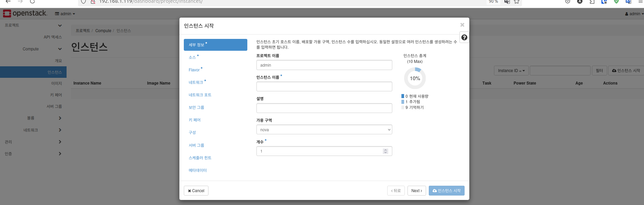This screenshot has height=205, width=644.
Task: Click the 인스턴스 이름 input field
Action: tap(324, 87)
